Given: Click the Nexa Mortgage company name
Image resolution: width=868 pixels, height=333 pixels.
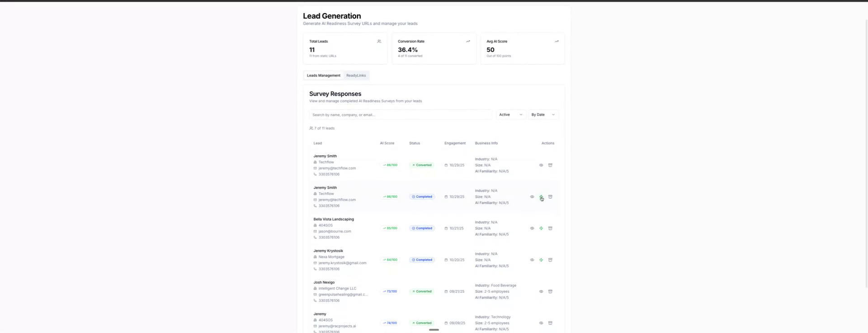Looking at the screenshot, I should click(331, 257).
